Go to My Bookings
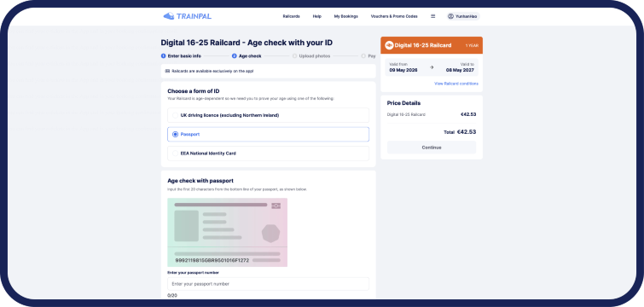The width and height of the screenshot is (644, 307). (345, 16)
